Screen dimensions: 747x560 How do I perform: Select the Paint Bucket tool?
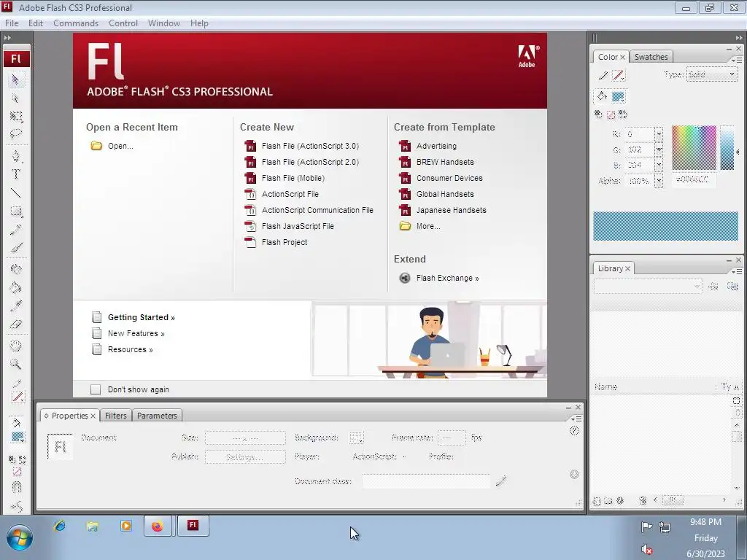point(16,287)
